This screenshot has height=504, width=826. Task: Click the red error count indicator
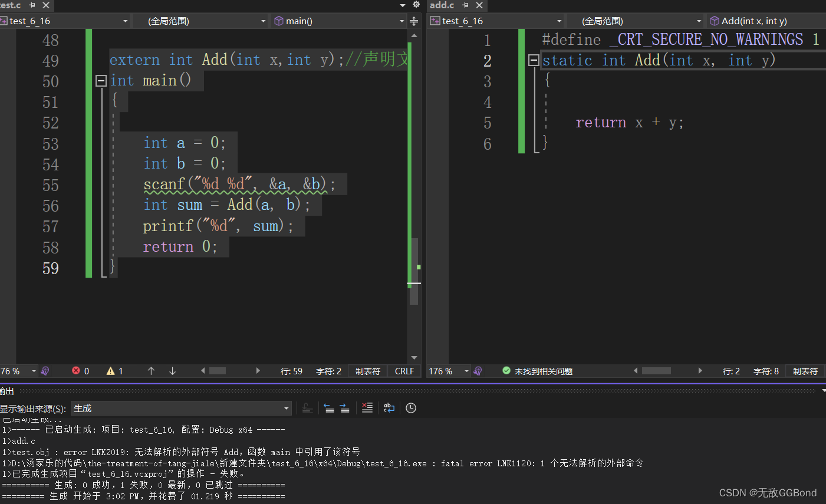coord(80,371)
